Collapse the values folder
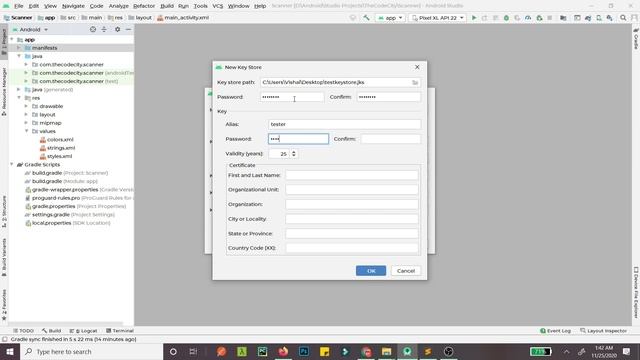640x360 pixels. click(x=26, y=131)
